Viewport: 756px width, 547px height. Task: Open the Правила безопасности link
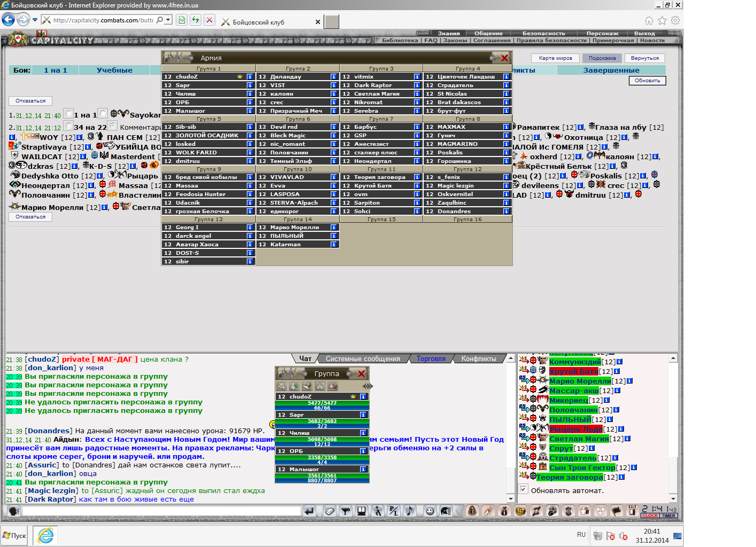551,40
